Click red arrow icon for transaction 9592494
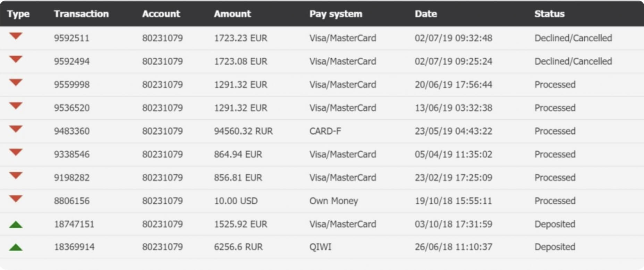 16,59
